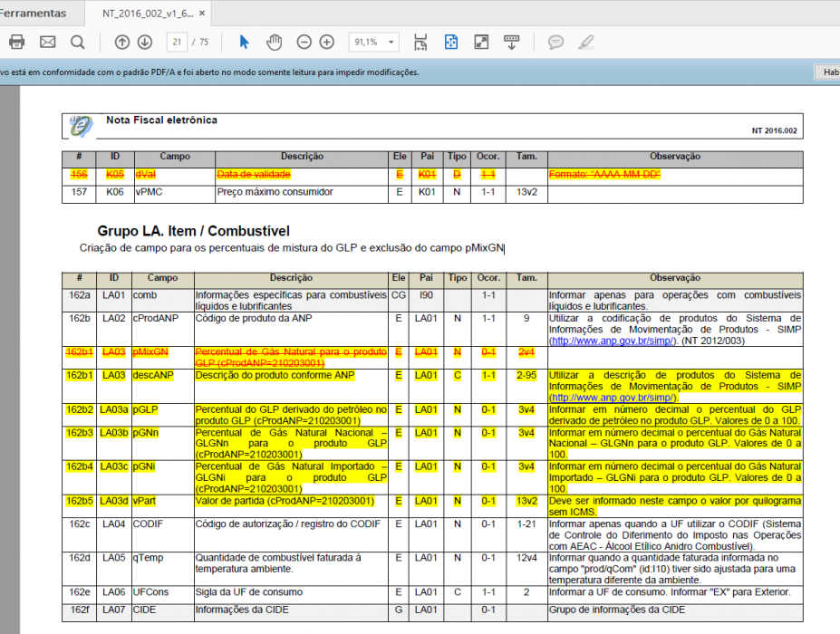Add a comment with speech bubble icon
Viewport: 840px width, 634px height.
point(555,42)
